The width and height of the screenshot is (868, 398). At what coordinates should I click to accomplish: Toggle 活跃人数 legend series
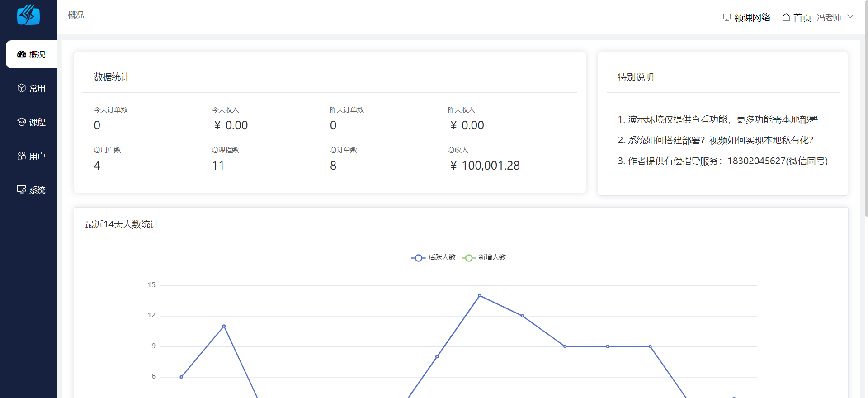pyautogui.click(x=434, y=257)
